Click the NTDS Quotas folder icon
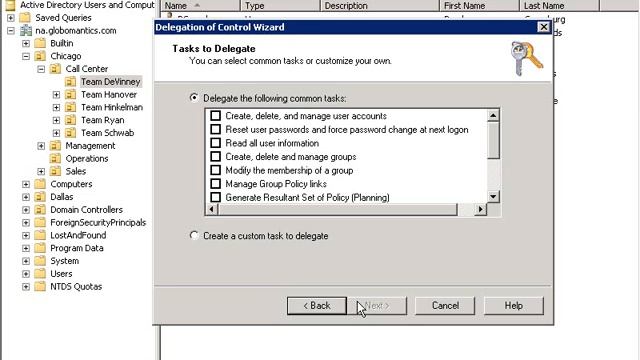 pyautogui.click(x=40, y=287)
